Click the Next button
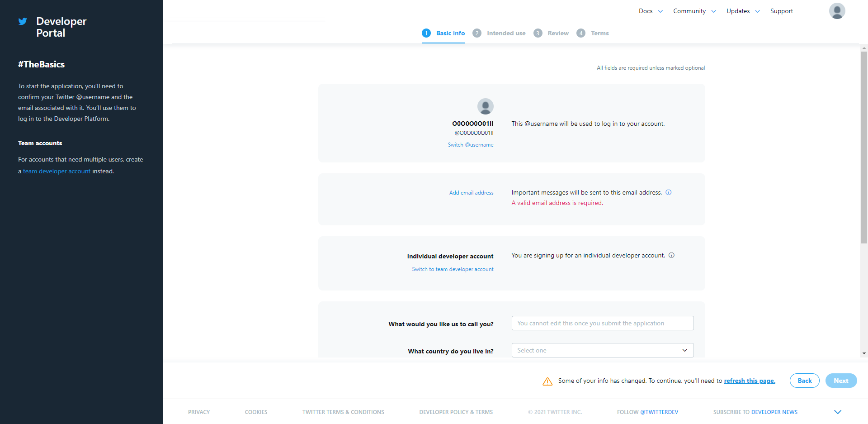Viewport: 868px width, 424px height. click(x=841, y=381)
